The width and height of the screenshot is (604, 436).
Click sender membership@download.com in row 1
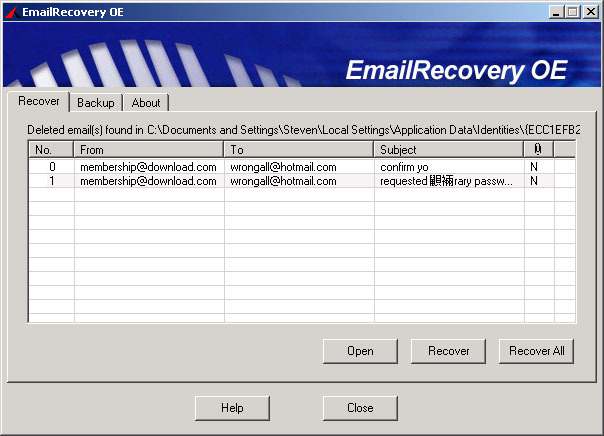click(x=148, y=181)
